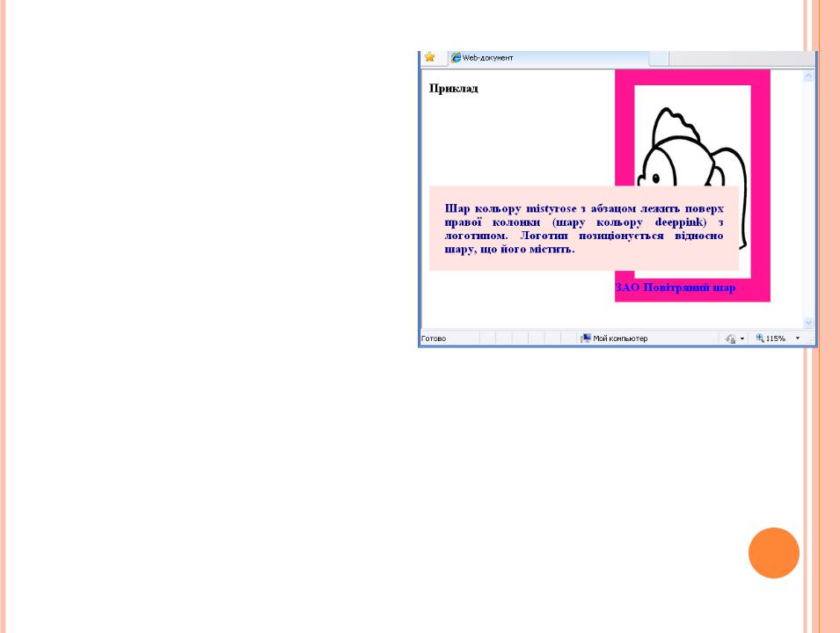Click the mistyrose paragraph layer text
The height and width of the screenshot is (633, 840).
[x=584, y=229]
